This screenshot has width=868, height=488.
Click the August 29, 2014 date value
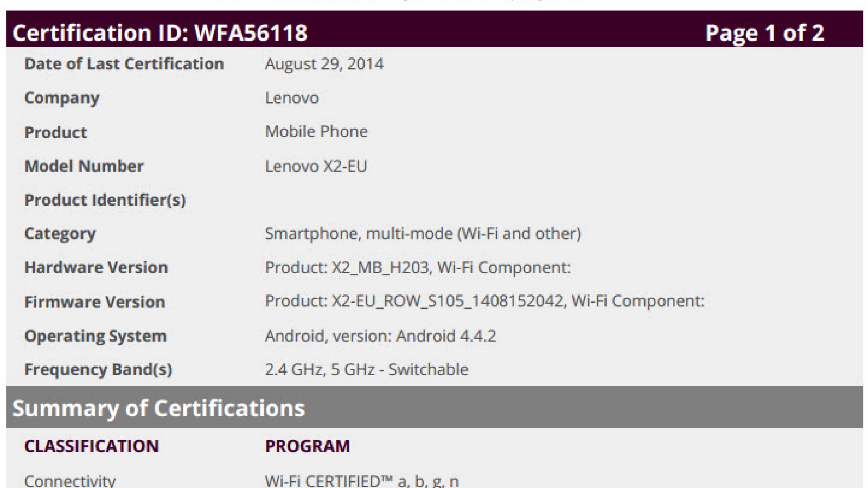(x=324, y=64)
